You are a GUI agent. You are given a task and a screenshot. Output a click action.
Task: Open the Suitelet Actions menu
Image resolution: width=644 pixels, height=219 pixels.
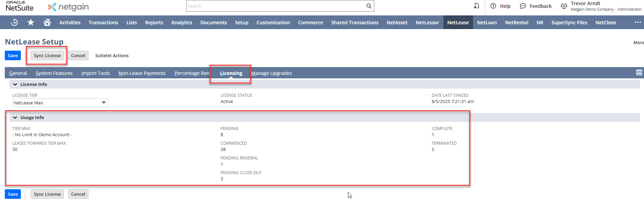pos(112,55)
